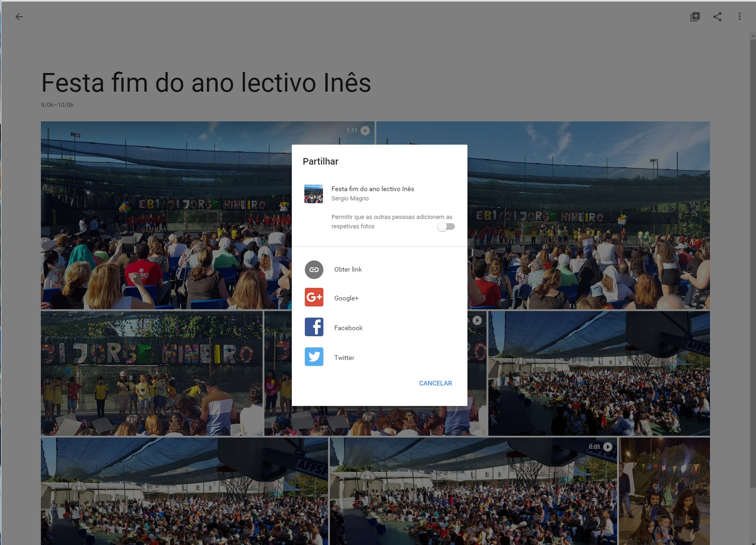Screen dimensions: 756x545
Task: Click the Facebook icon
Action: (x=314, y=327)
